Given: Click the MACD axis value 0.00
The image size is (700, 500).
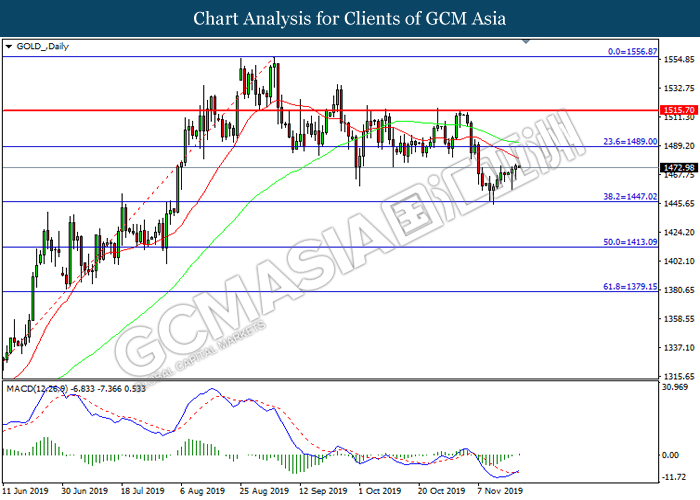Looking at the screenshot, I should (671, 455).
